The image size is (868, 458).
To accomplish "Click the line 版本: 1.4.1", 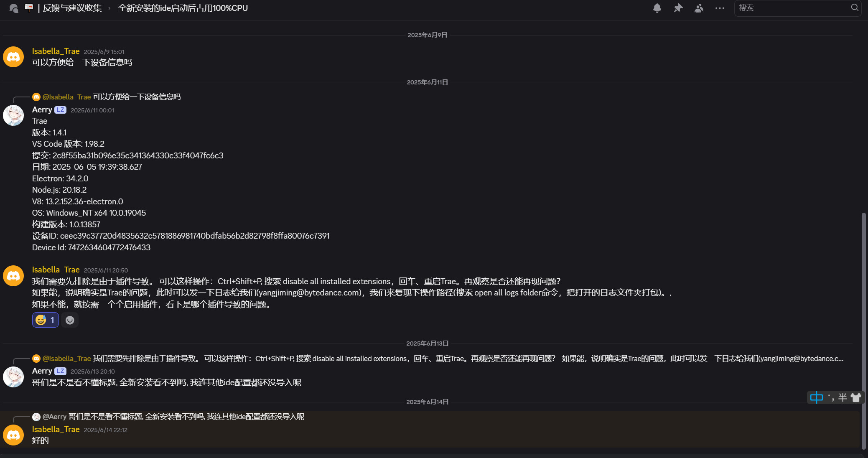I will click(x=49, y=132).
